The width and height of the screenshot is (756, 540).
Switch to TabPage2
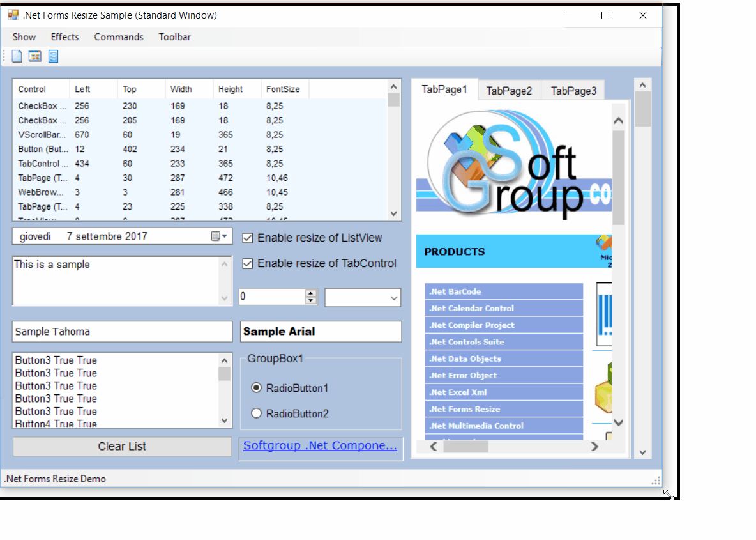tap(509, 90)
